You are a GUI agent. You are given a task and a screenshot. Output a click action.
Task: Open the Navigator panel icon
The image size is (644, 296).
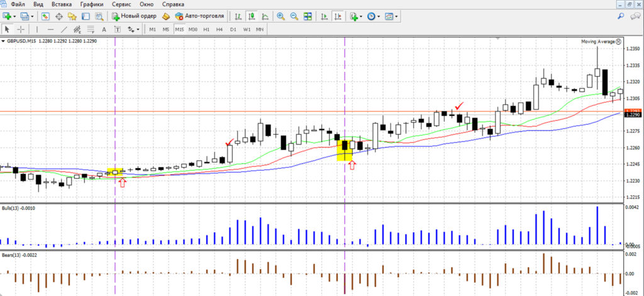tap(72, 16)
